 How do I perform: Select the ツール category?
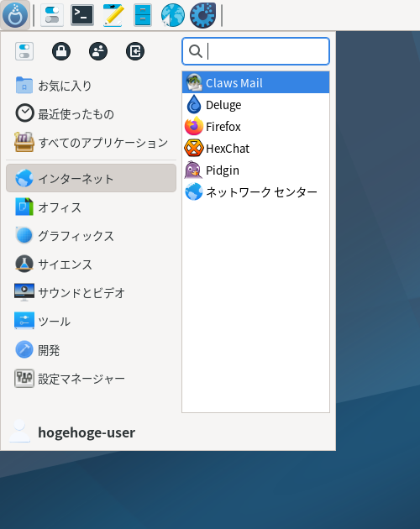[92, 321]
